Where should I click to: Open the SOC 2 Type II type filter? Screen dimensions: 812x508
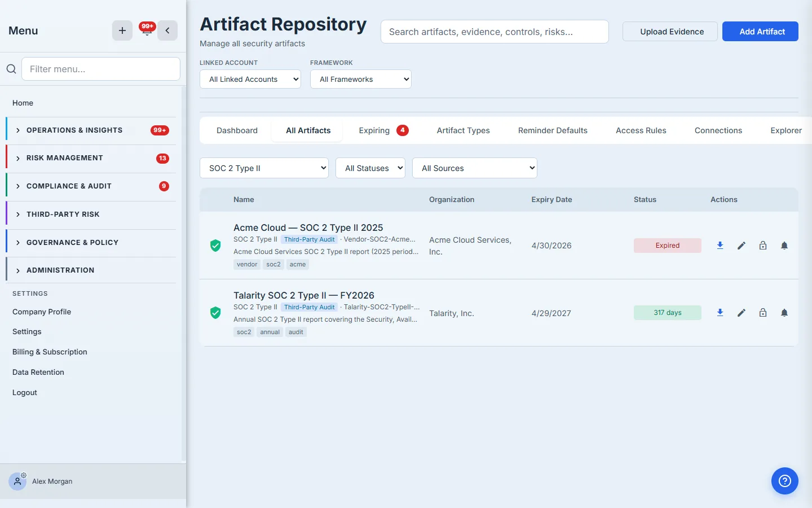[x=264, y=168]
